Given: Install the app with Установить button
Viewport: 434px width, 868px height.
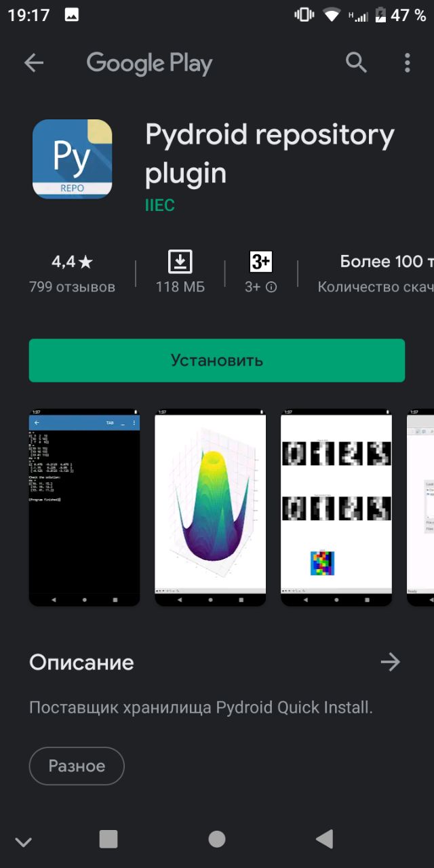Looking at the screenshot, I should 217,360.
